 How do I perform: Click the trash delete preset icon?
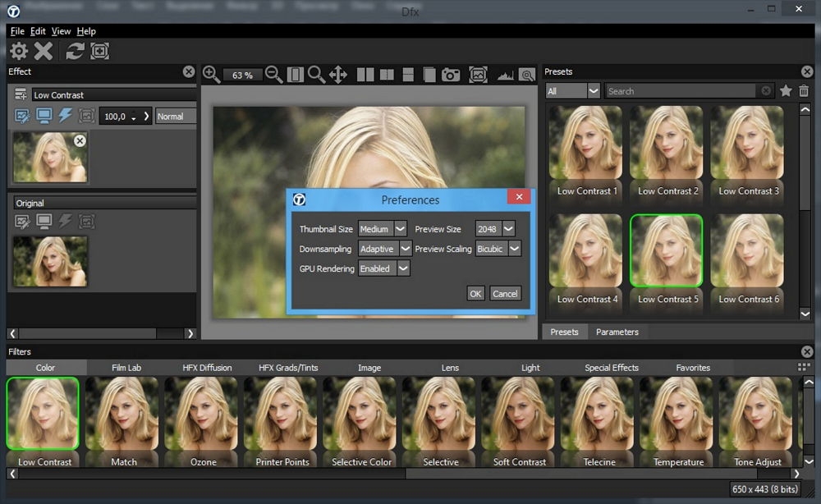(x=804, y=90)
